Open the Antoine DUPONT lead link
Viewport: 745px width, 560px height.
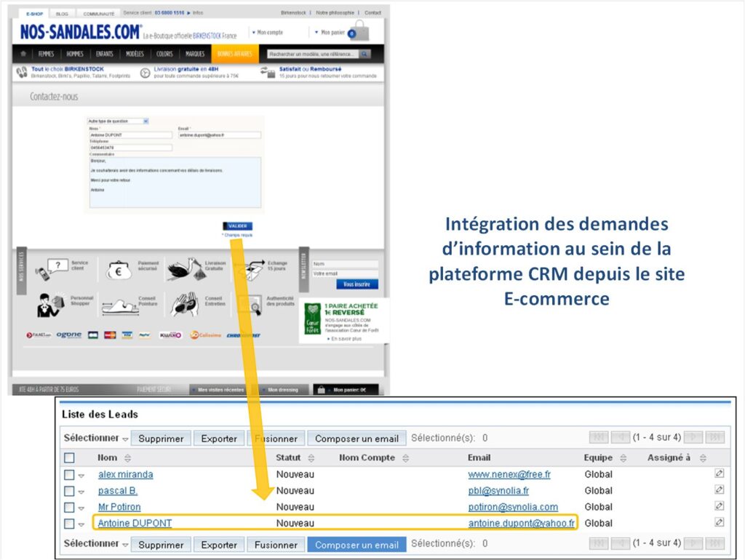click(x=135, y=524)
